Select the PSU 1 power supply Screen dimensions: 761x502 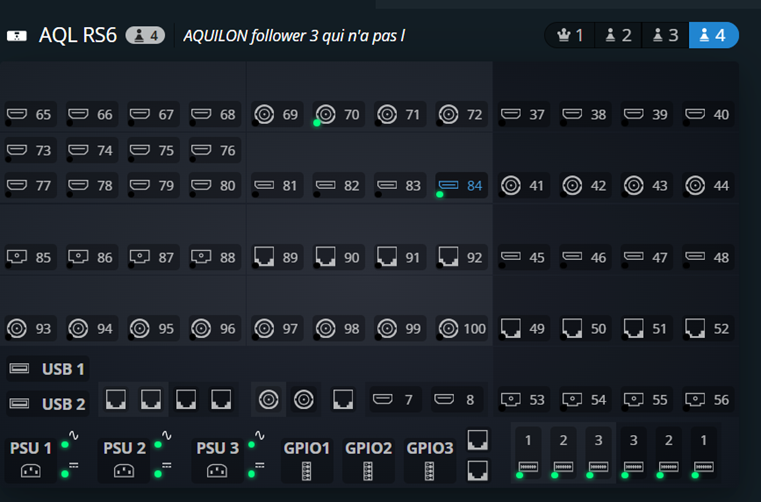[31, 459]
